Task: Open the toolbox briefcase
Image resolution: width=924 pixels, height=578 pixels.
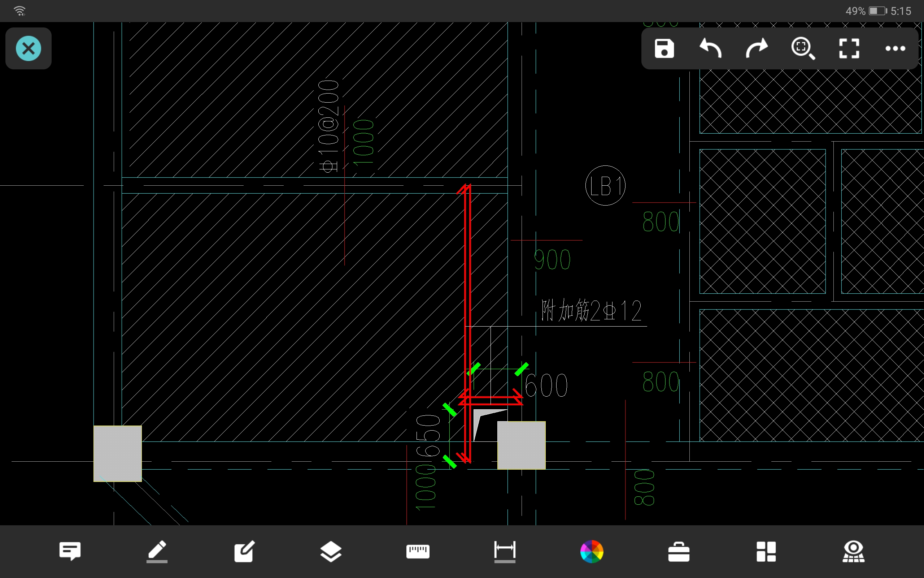Action: [679, 551]
